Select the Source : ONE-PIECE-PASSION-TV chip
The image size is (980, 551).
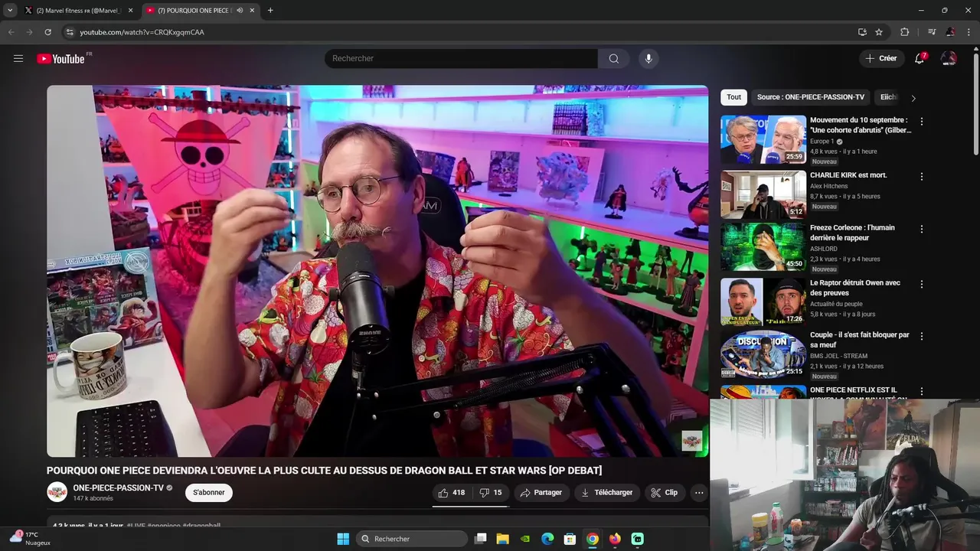pos(811,97)
